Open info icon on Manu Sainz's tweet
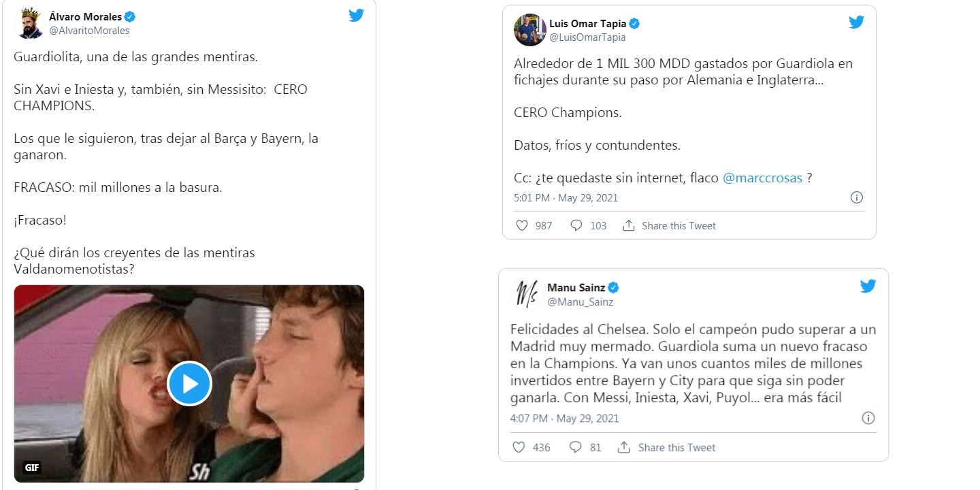 [868, 418]
